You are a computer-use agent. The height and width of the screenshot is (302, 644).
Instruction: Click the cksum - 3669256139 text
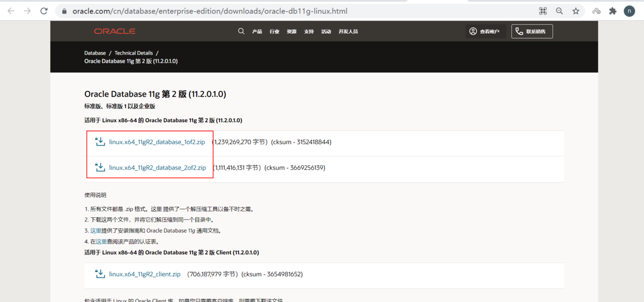295,168
